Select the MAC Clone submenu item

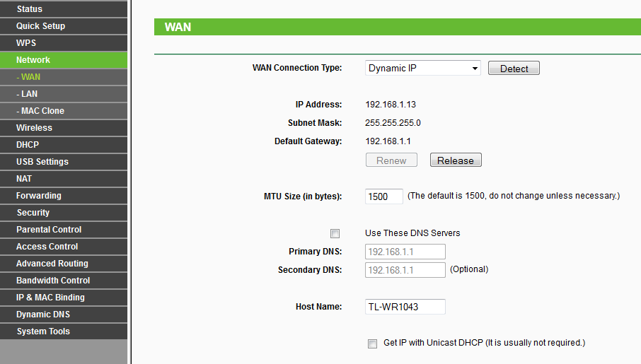64,111
